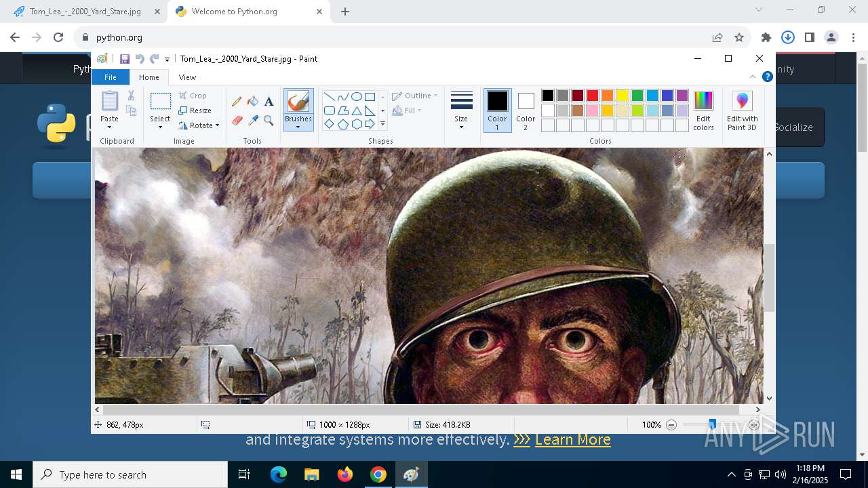
Task: Open the File menu in Paint
Action: [x=111, y=77]
